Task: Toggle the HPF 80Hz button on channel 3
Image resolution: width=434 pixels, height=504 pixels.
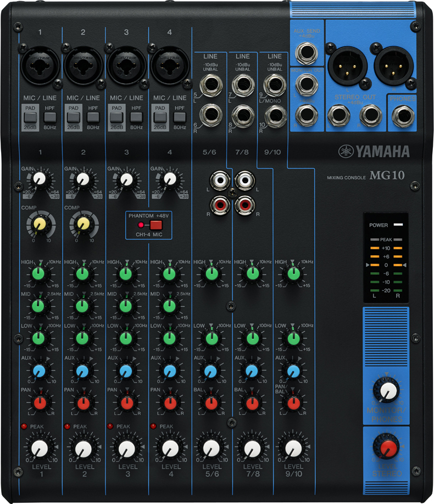Action: tap(136, 116)
